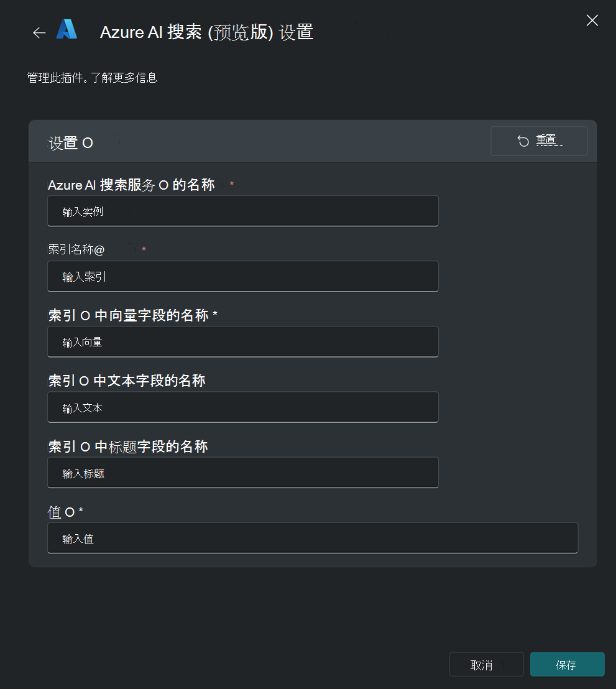The width and height of the screenshot is (616, 689).
Task: Go back using the left arrow icon
Action: pos(39,32)
